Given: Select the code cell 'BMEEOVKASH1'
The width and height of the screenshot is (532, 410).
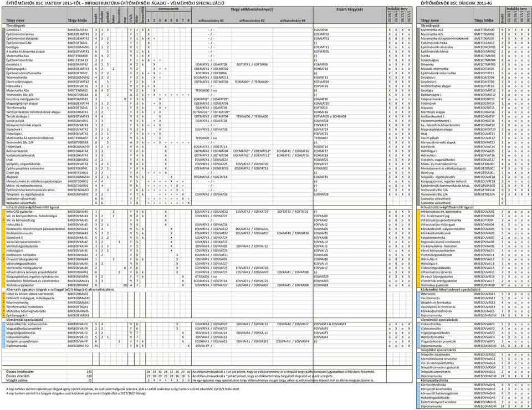Looking at the screenshot, I should [484, 385].
